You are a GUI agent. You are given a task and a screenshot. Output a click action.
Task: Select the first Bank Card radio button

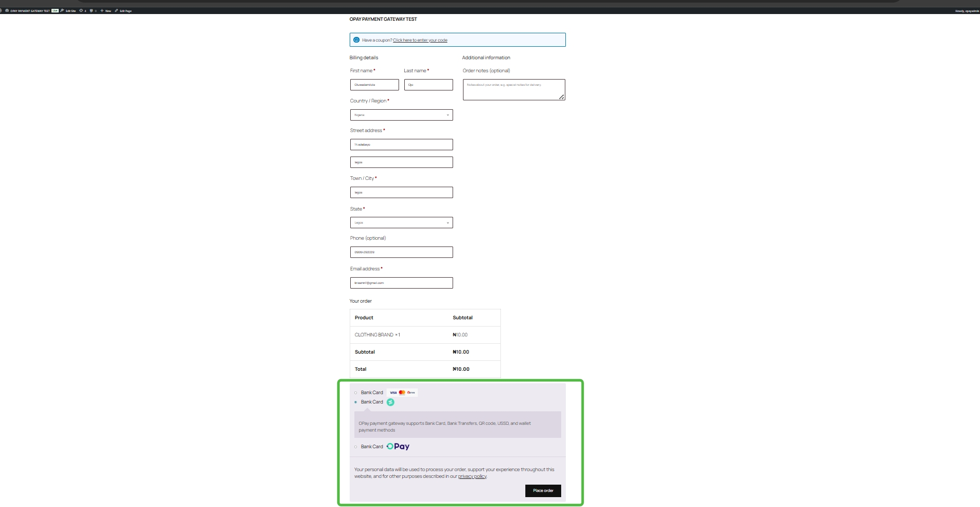tap(355, 393)
